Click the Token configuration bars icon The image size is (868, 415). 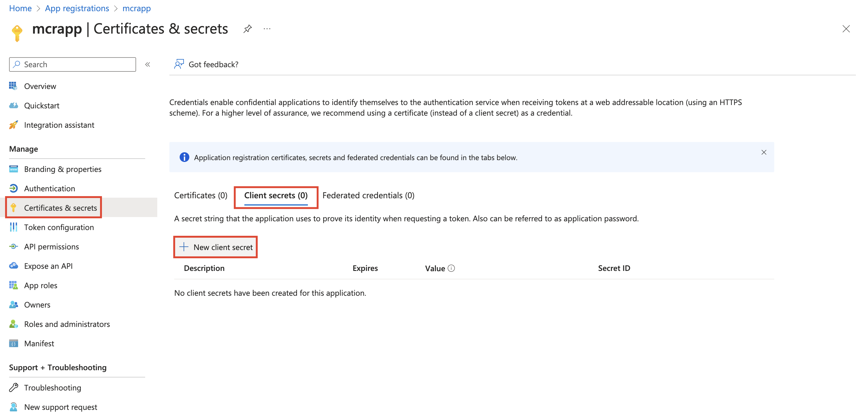point(14,227)
